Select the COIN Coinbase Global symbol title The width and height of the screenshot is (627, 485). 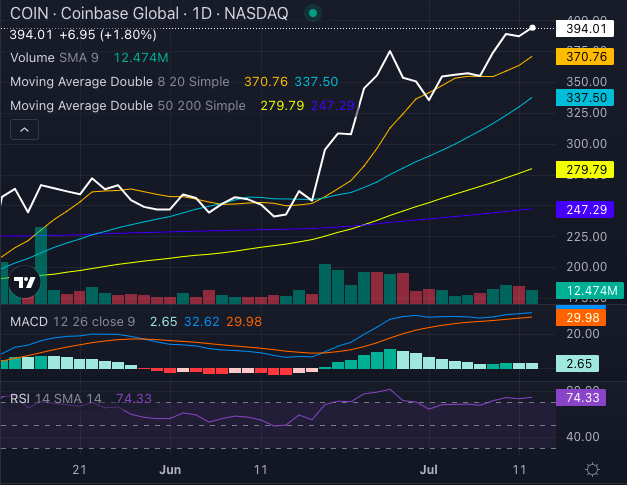[149, 14]
